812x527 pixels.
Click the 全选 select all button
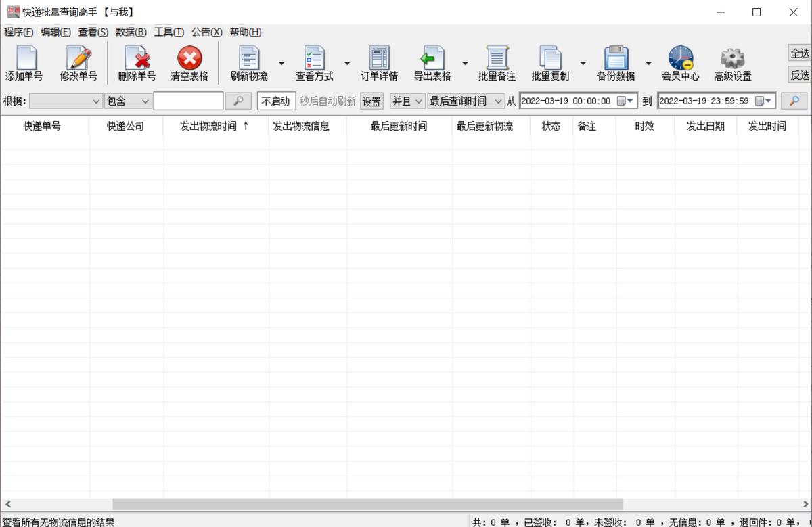(x=800, y=53)
